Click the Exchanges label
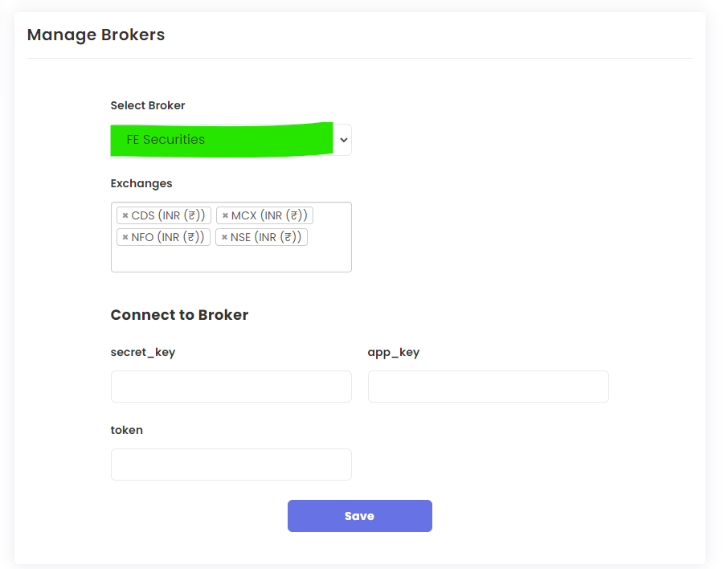 tap(141, 183)
